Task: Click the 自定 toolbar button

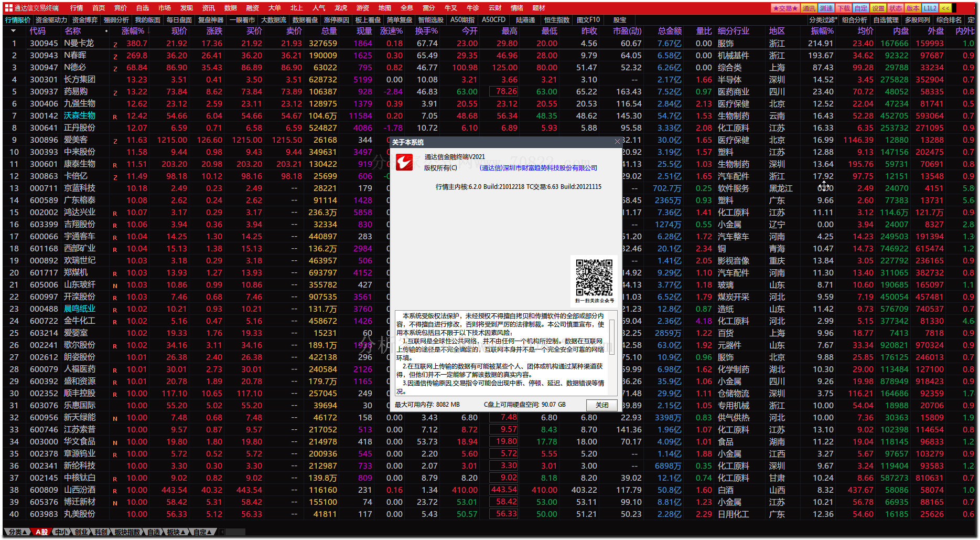Action: [861, 8]
